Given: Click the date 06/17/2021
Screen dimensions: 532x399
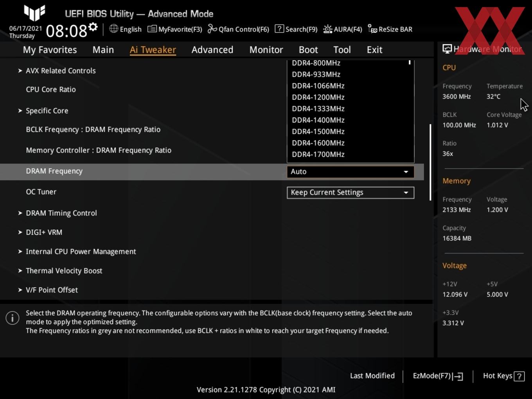Looking at the screenshot, I should tap(26, 29).
